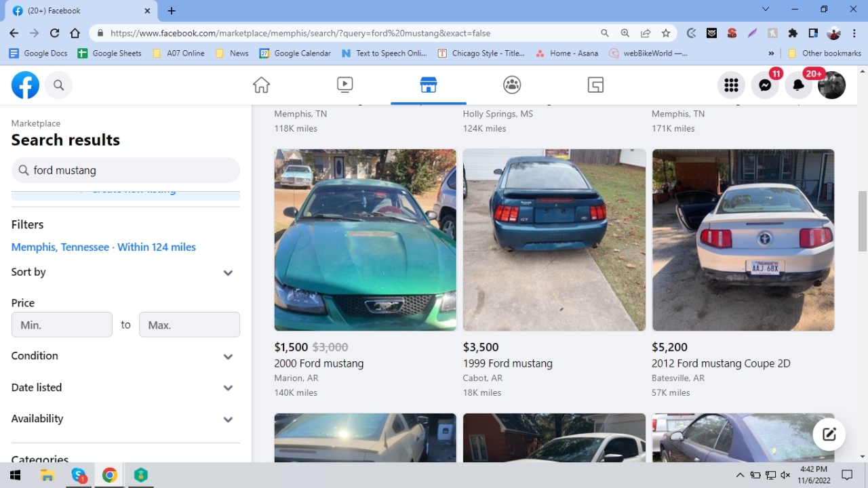Viewport: 868px width, 488px height.
Task: Open the Google Docs bookmark
Action: pyautogui.click(x=38, y=53)
